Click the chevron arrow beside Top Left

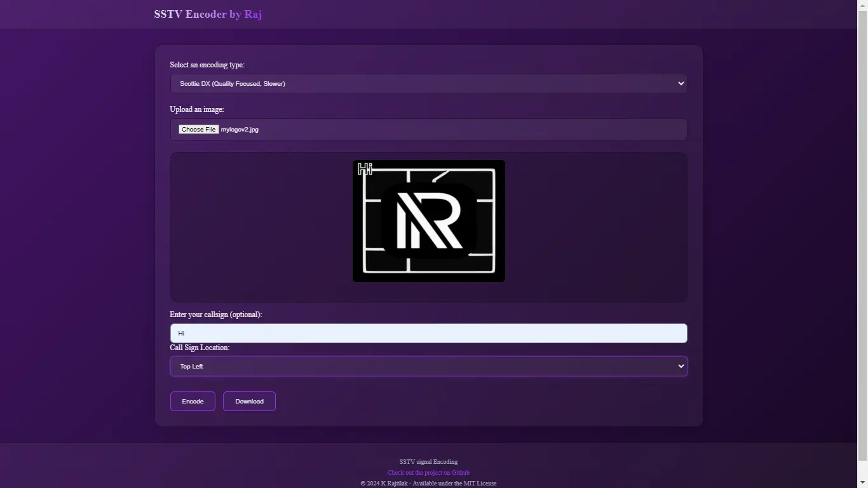coord(681,367)
